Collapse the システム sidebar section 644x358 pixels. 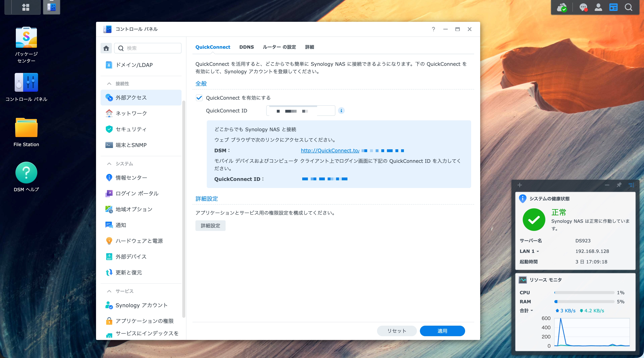pos(109,164)
